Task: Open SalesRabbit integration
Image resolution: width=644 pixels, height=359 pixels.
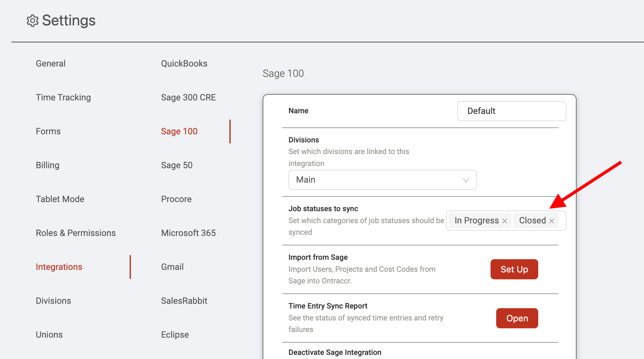Action: 184,301
